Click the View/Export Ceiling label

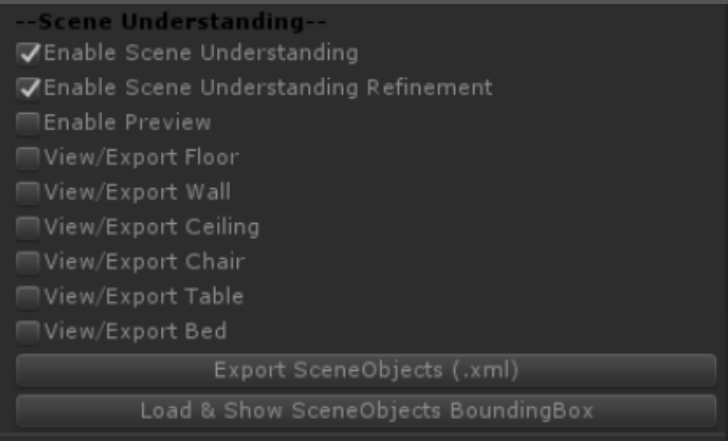[151, 227]
